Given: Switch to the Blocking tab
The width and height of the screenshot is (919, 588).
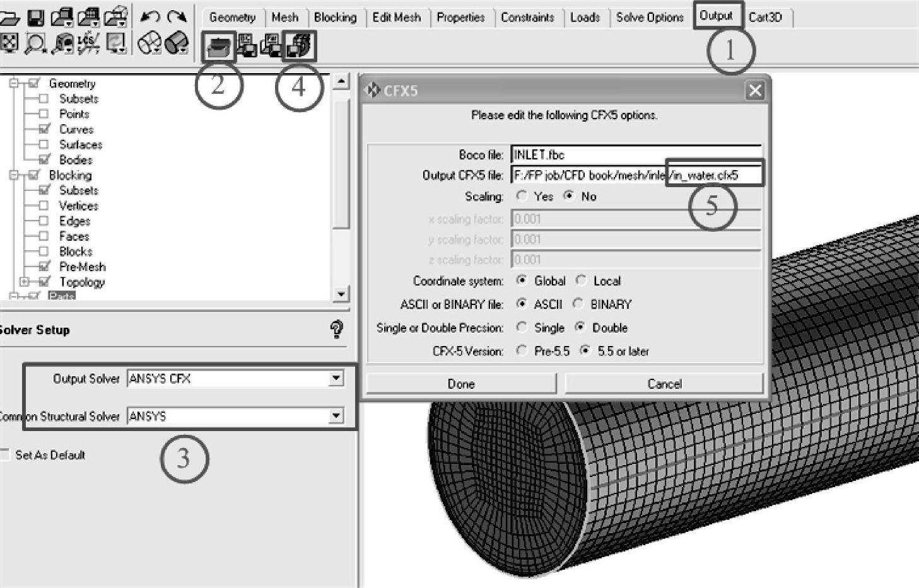Looking at the screenshot, I should 335,18.
